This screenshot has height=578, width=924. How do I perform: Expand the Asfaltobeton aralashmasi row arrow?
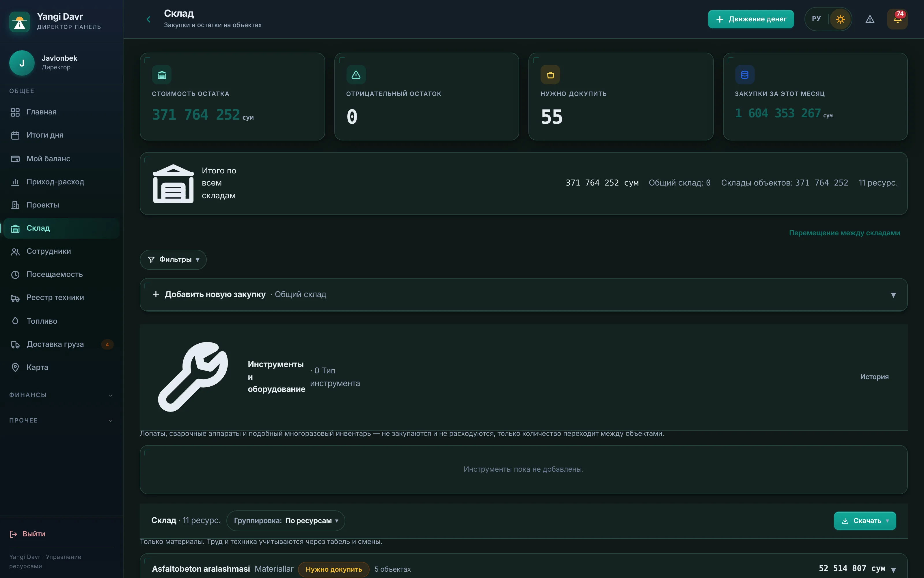click(893, 570)
